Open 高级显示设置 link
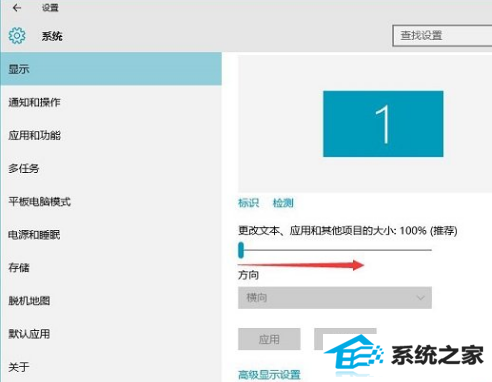The width and height of the screenshot is (492, 382). point(269,375)
